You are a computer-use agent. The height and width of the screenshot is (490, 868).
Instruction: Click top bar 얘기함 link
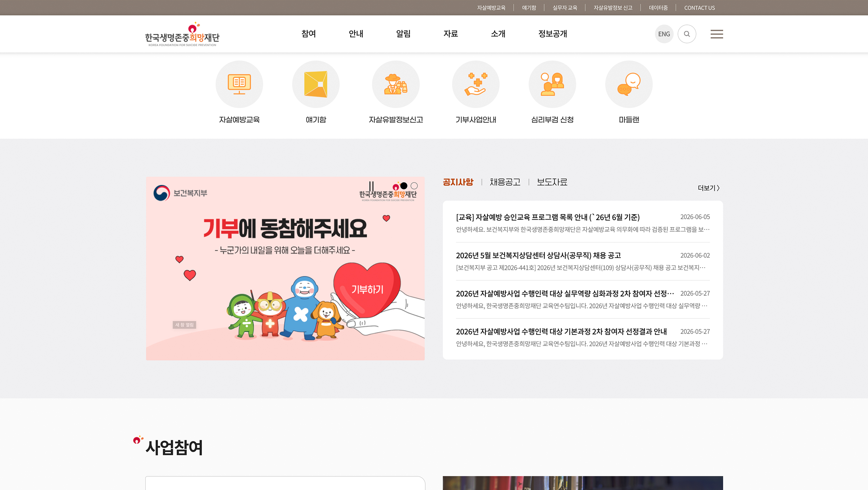pos(529,8)
